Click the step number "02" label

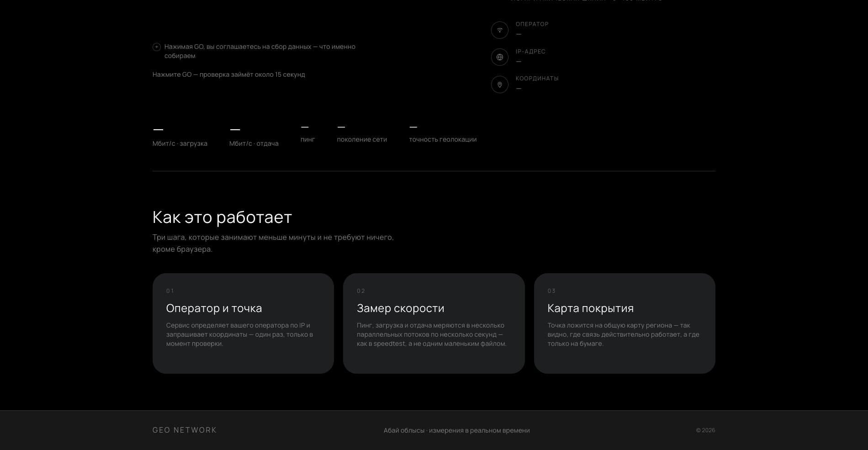pyautogui.click(x=361, y=291)
